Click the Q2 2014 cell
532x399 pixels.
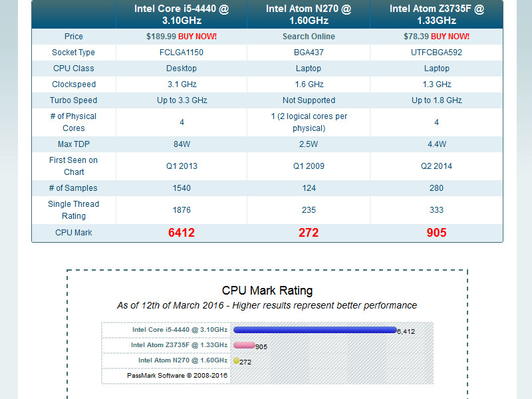[437, 166]
